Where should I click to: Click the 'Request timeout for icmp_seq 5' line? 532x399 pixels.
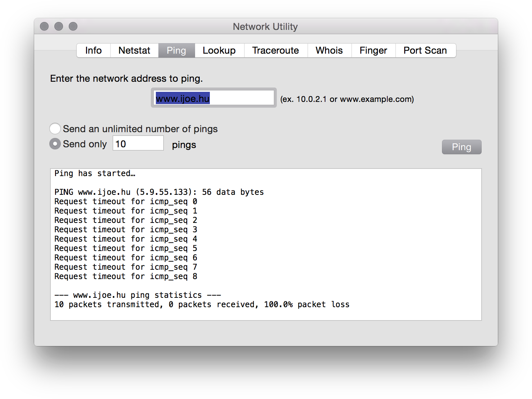pyautogui.click(x=126, y=248)
